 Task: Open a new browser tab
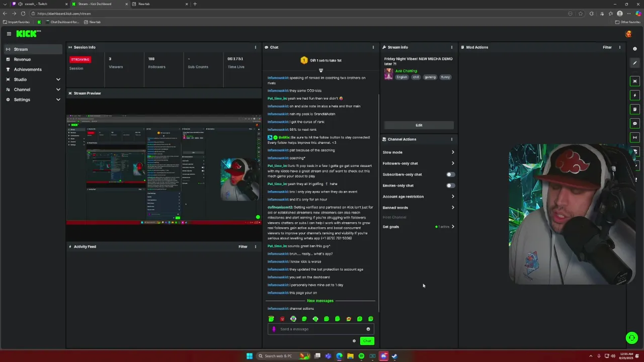[x=195, y=4]
